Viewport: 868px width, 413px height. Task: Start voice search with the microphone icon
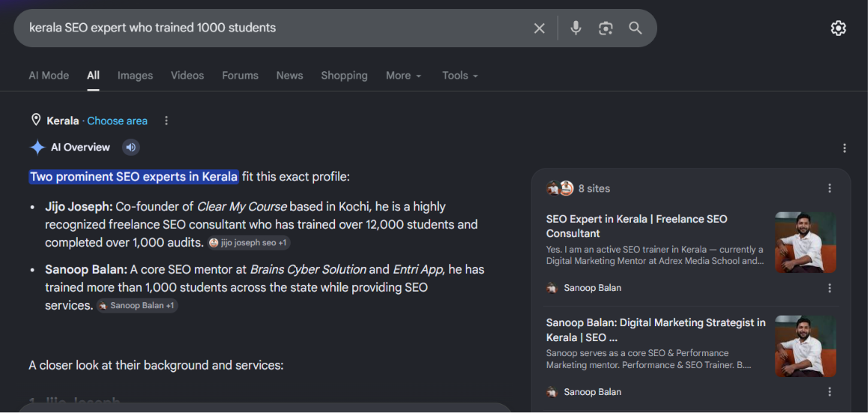[576, 28]
